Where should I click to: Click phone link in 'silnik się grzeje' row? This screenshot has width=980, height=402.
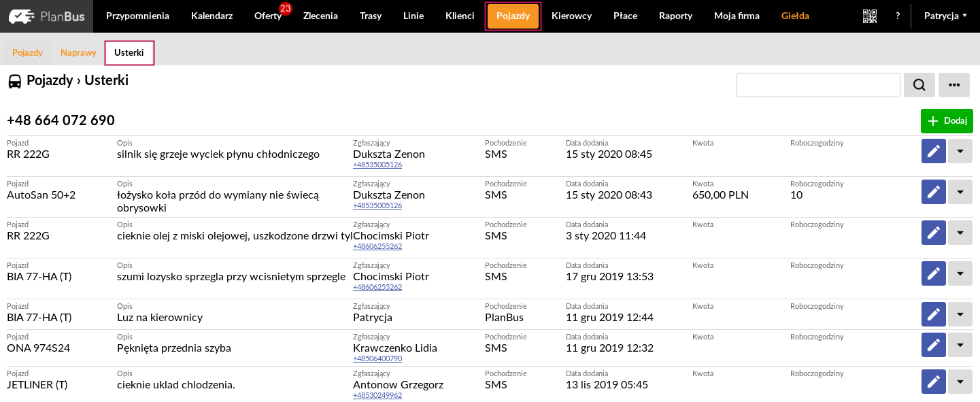[x=377, y=165]
